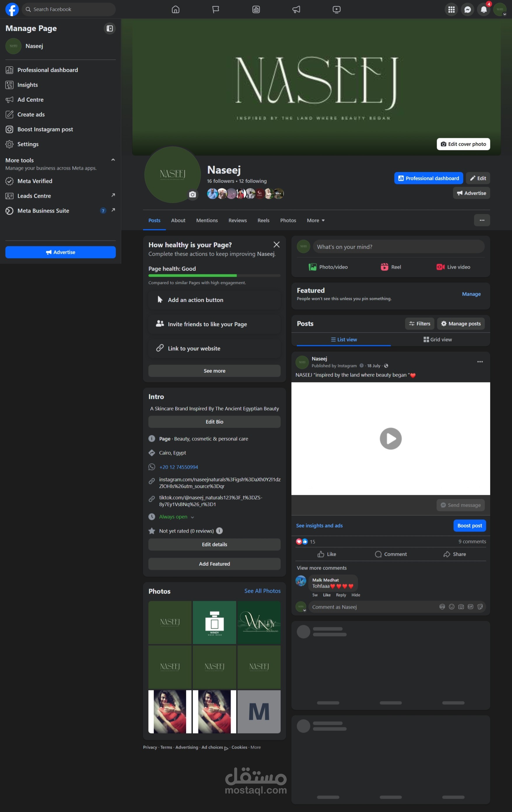Click Edit cover photo
Image resolution: width=512 pixels, height=812 pixels.
pyautogui.click(x=463, y=144)
